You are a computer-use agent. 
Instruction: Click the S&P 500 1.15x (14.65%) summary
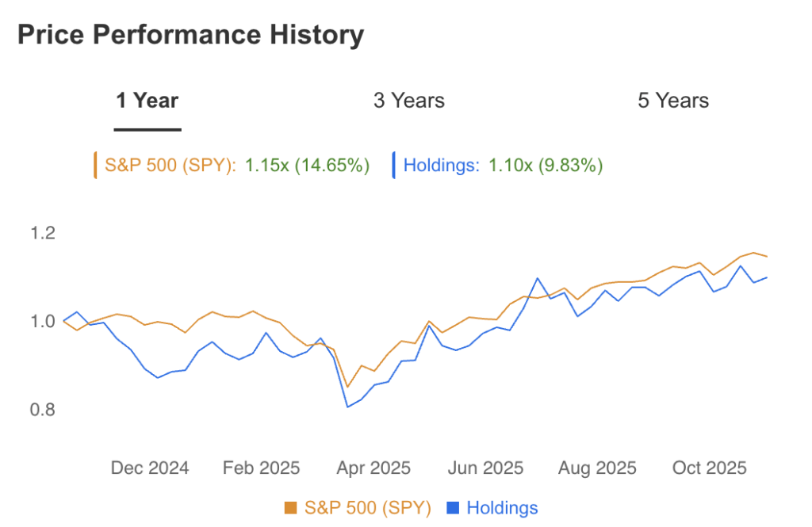click(x=307, y=166)
